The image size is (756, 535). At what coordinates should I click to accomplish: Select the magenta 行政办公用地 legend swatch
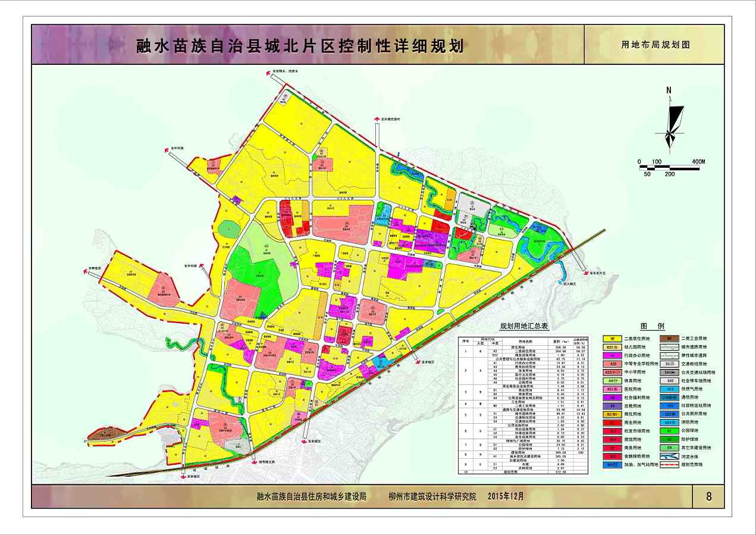click(612, 355)
